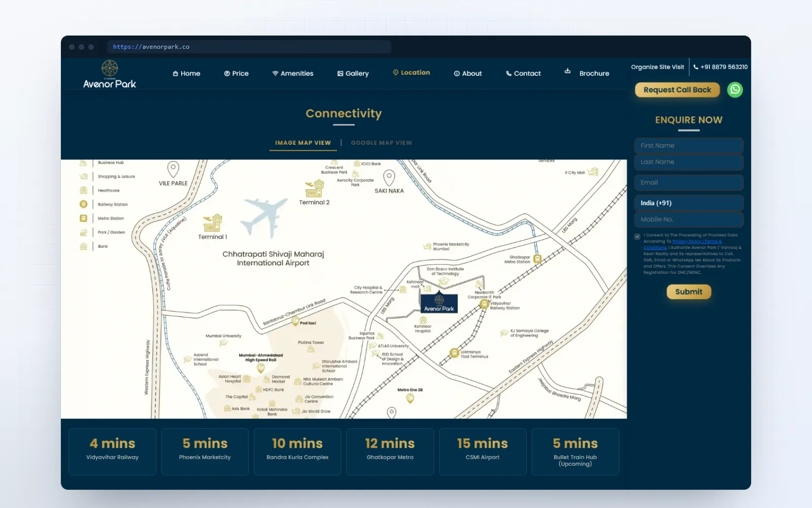Image resolution: width=812 pixels, height=508 pixels.
Task: Toggle the data processing consent checkbox
Action: pyautogui.click(x=637, y=236)
